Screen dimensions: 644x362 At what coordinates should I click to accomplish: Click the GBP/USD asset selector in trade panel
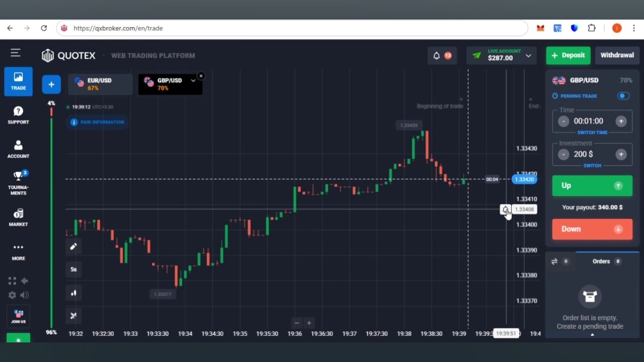pyautogui.click(x=575, y=80)
